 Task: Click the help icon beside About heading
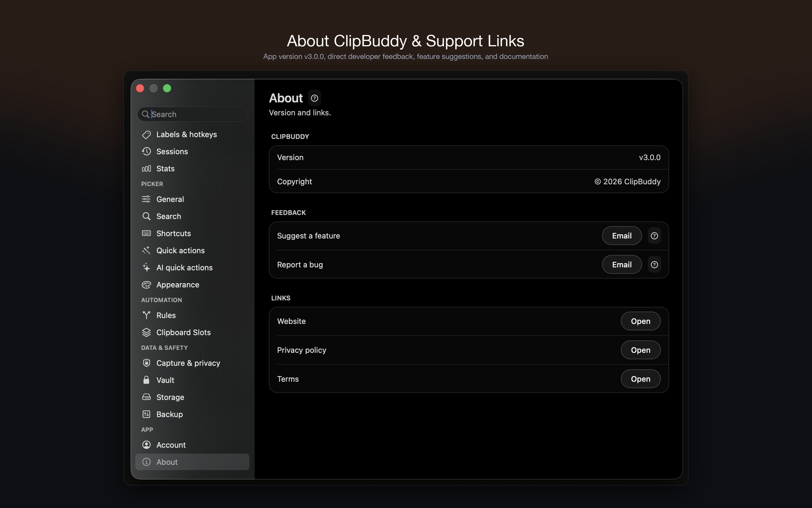(x=314, y=98)
